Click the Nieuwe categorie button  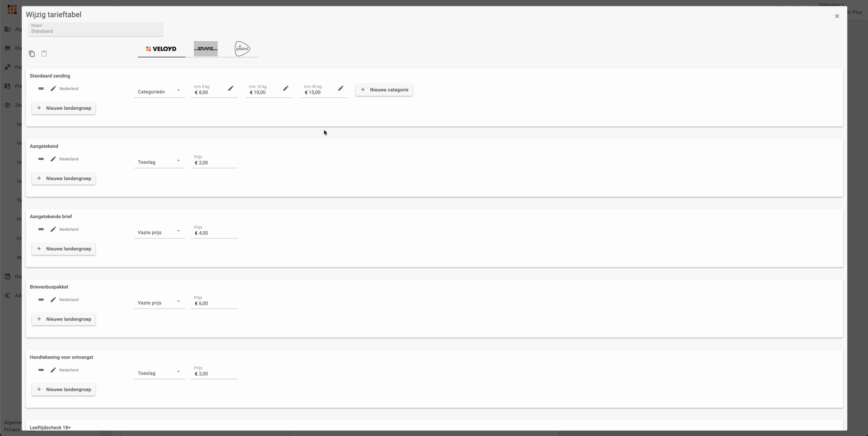tap(384, 90)
